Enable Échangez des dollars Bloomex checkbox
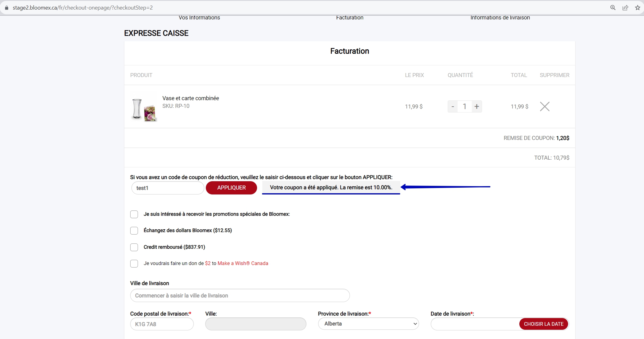Screen dimensions: 644x339 (x=134, y=231)
